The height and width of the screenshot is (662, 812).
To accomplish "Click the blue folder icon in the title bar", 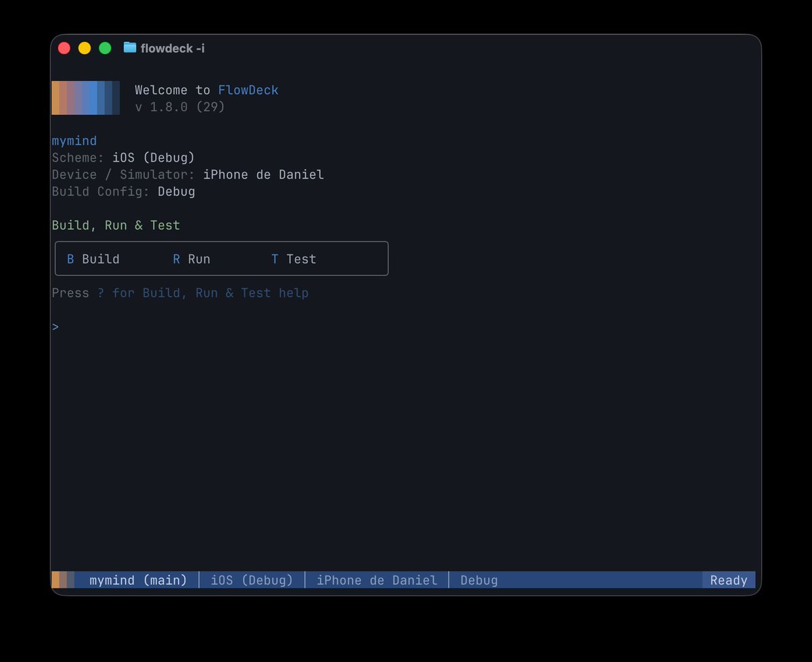I will [129, 47].
